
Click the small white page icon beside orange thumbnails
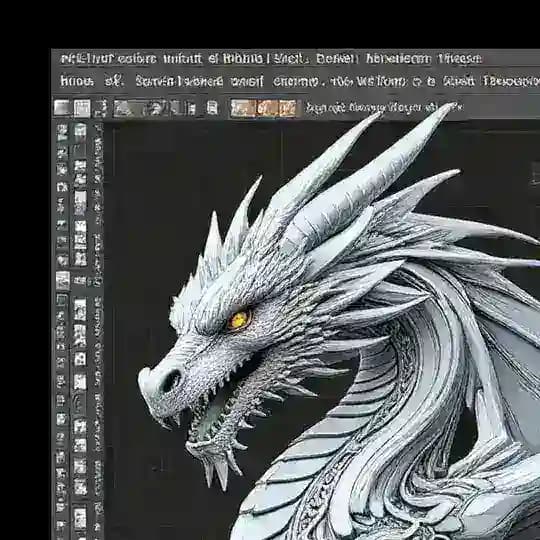212,108
